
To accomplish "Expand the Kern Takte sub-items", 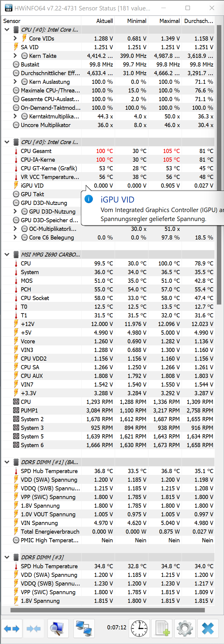I will [15, 56].
